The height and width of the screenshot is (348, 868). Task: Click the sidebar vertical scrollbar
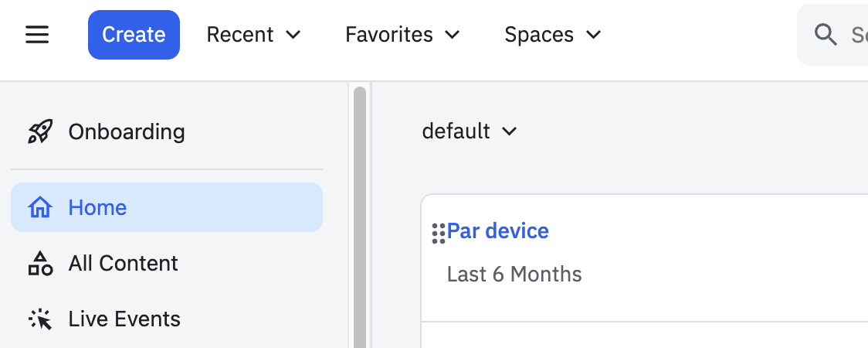(x=359, y=217)
